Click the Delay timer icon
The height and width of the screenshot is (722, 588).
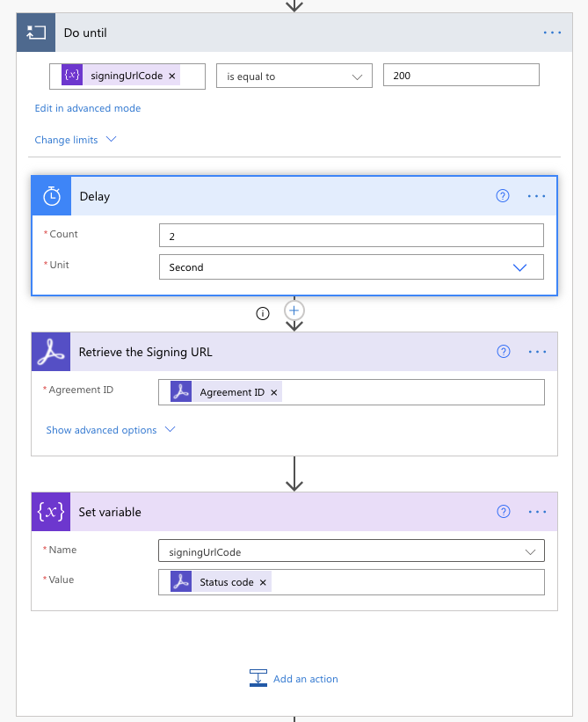52,196
